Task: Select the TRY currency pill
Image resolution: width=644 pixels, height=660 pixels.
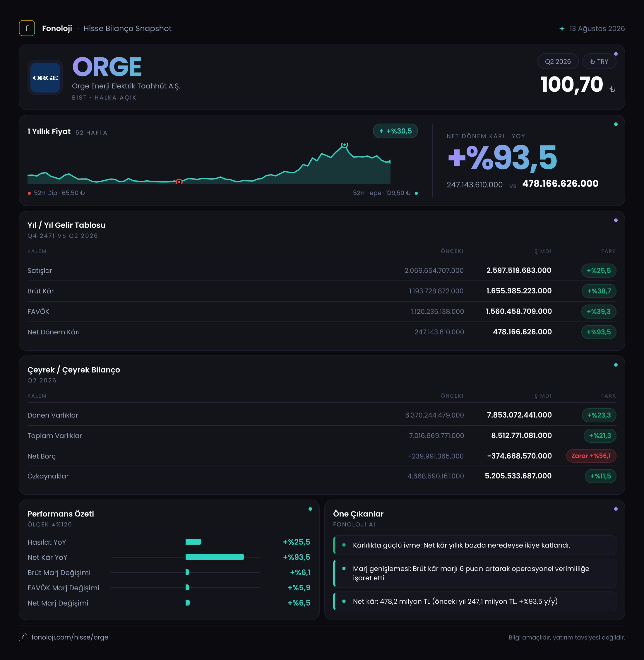Action: 599,61
